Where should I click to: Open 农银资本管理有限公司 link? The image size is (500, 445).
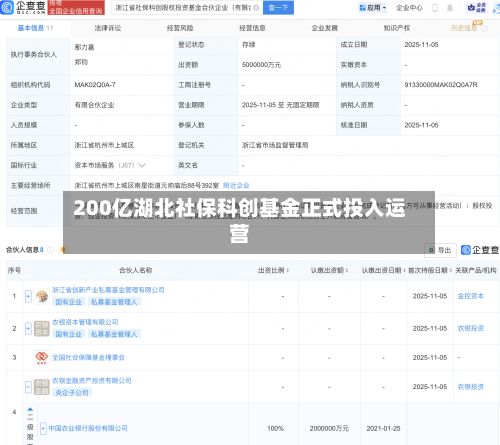pos(85,322)
